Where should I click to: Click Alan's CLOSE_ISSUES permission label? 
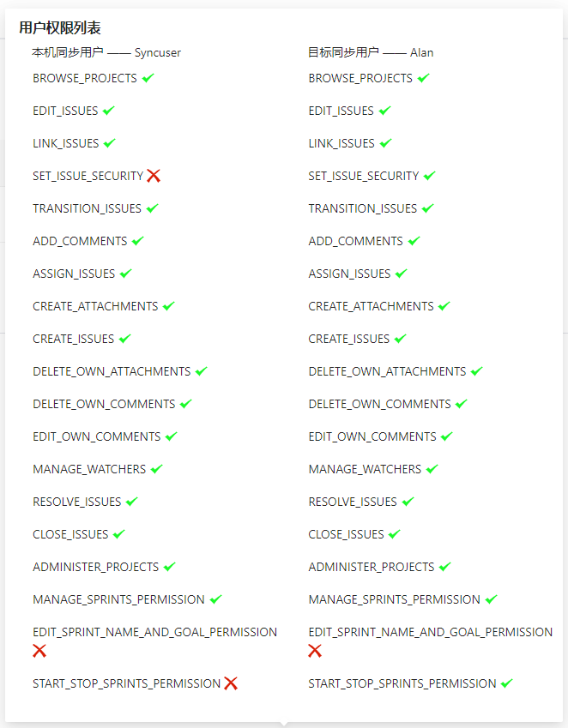coord(346,534)
